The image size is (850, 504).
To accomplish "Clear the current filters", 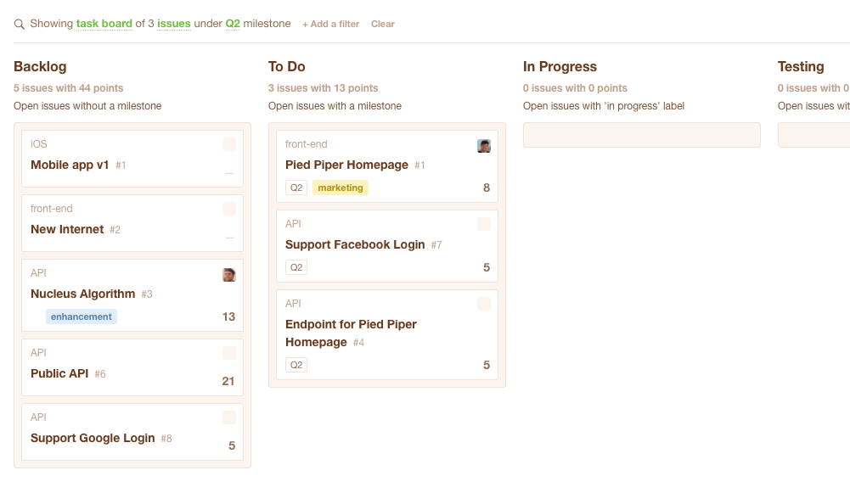I will point(383,24).
